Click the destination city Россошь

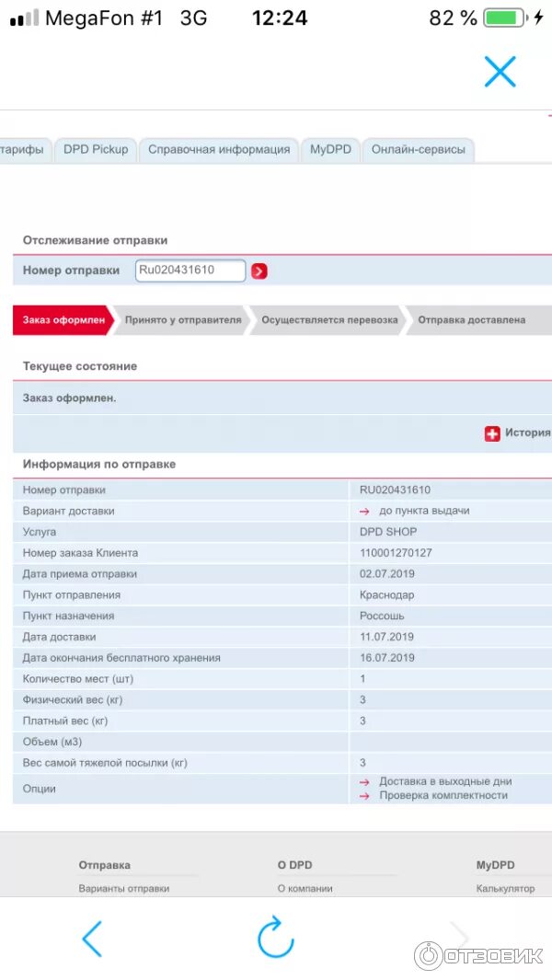(382, 616)
